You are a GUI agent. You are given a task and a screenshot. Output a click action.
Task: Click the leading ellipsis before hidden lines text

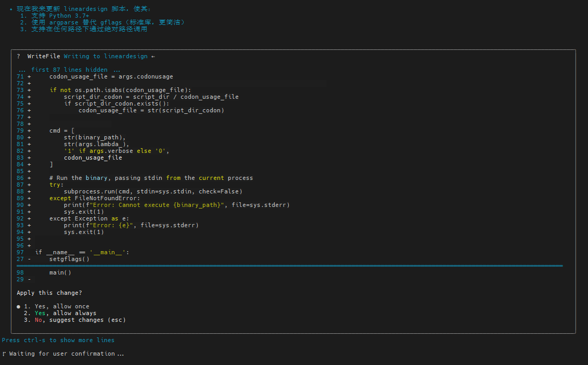pos(22,70)
